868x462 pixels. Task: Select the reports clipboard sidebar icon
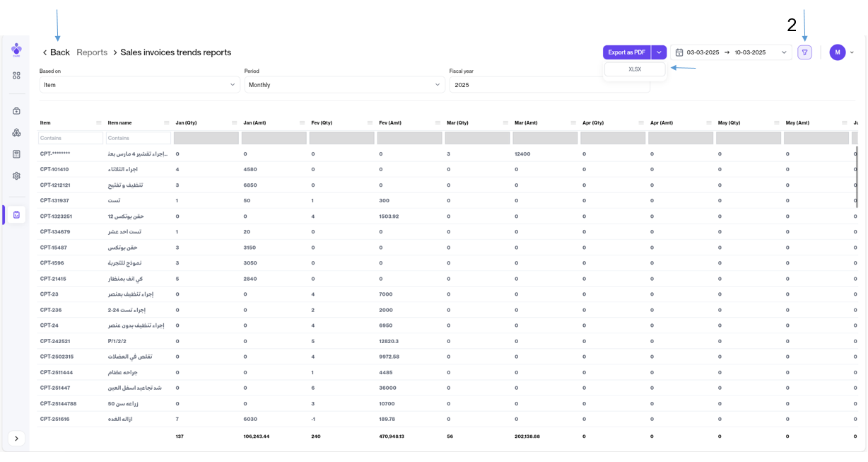tap(16, 215)
